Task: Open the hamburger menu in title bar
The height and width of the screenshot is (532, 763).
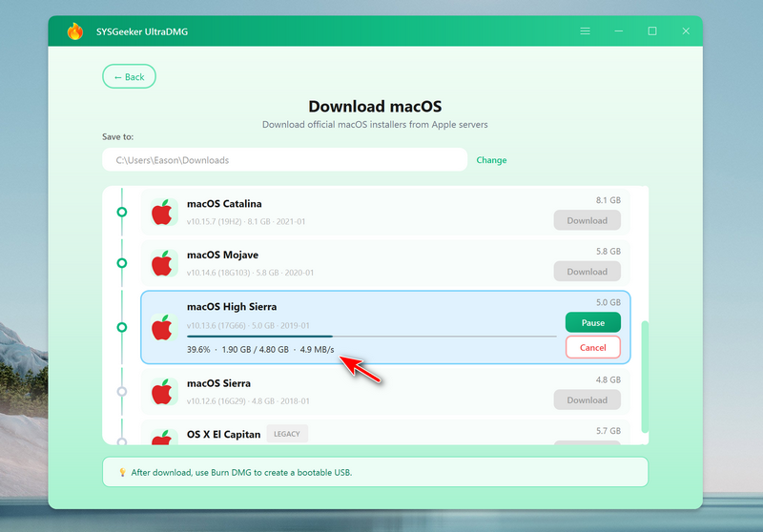Action: click(586, 31)
